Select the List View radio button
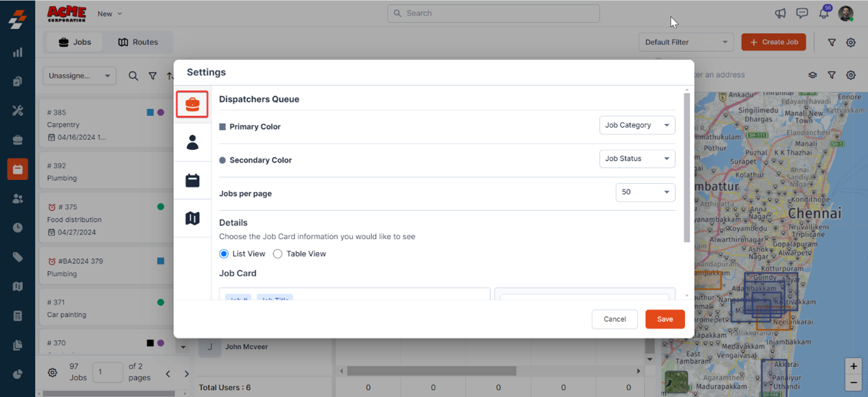Viewport: 868px width, 397px height. 224,254
